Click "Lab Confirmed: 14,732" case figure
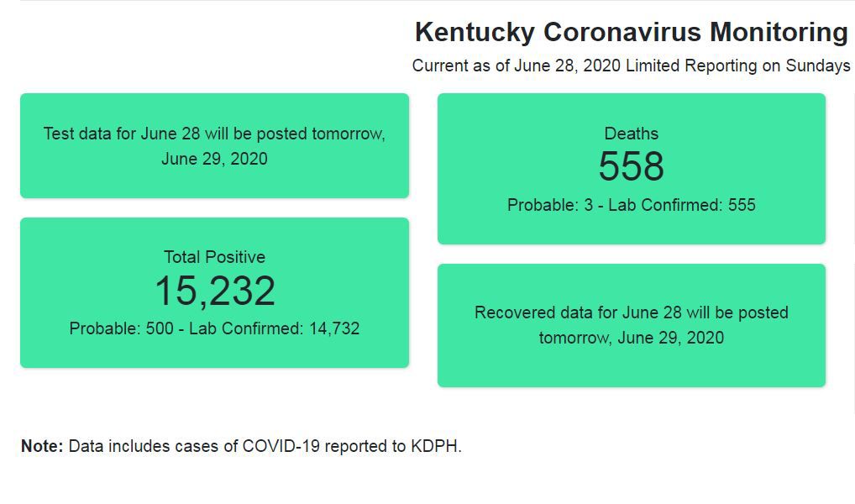This screenshot has width=855, height=504. tap(274, 328)
